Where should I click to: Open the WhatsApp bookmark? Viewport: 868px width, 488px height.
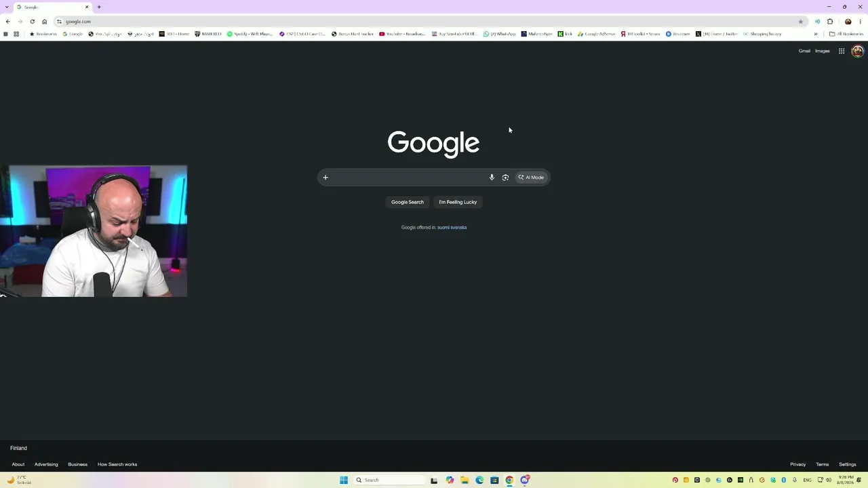[x=500, y=34]
